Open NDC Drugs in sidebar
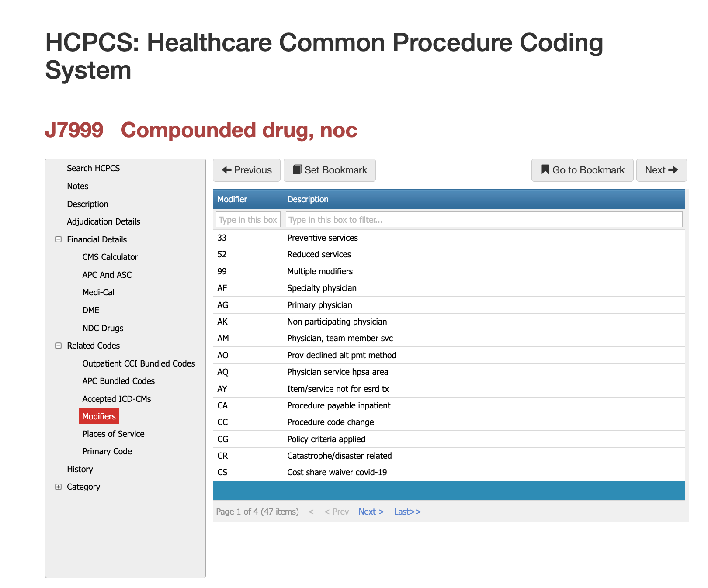Image resolution: width=708 pixels, height=588 pixels. 103,328
